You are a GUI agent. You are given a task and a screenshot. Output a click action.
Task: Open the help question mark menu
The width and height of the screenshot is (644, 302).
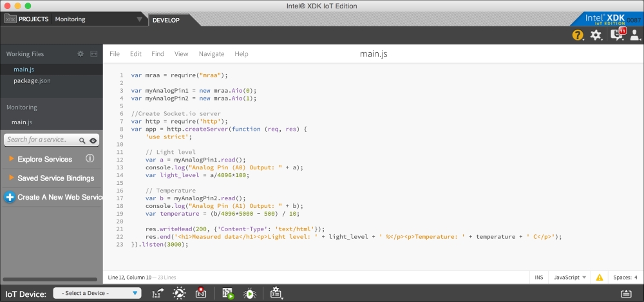click(x=577, y=35)
